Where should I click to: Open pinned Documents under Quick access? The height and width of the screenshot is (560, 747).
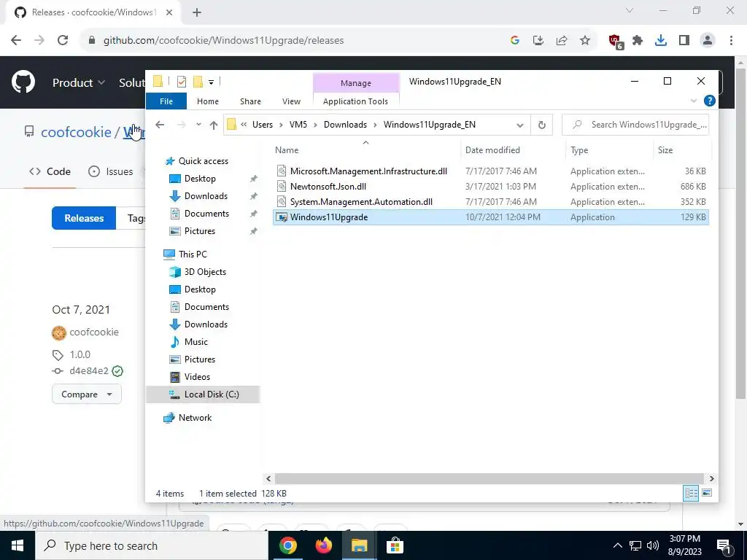pyautogui.click(x=206, y=214)
